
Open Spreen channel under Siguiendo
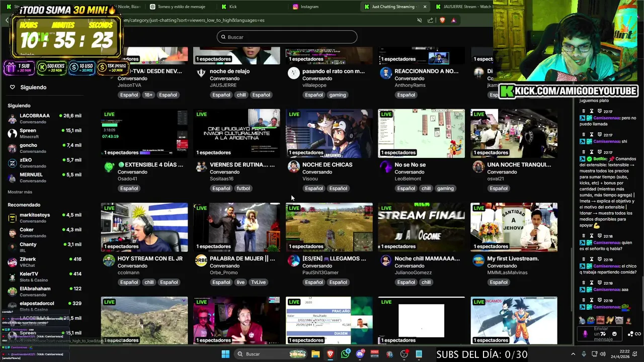pos(44,133)
